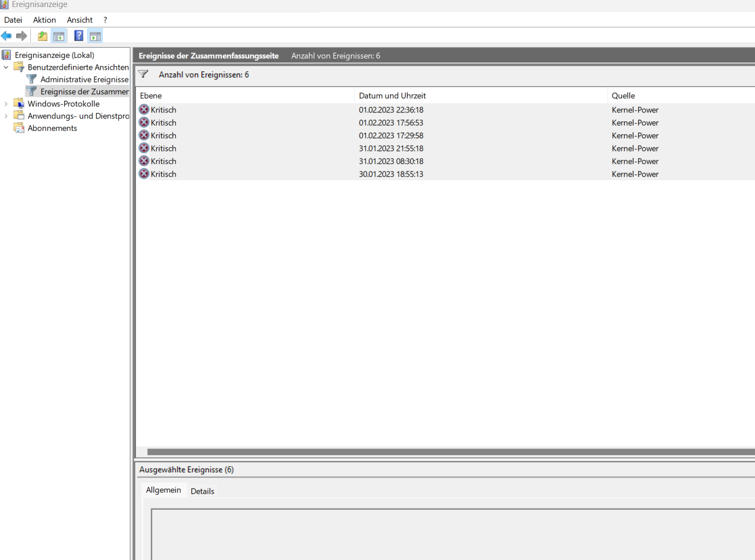Click Kritisch label of 21:55:18 event
The width and height of the screenshot is (755, 560).
(x=163, y=148)
